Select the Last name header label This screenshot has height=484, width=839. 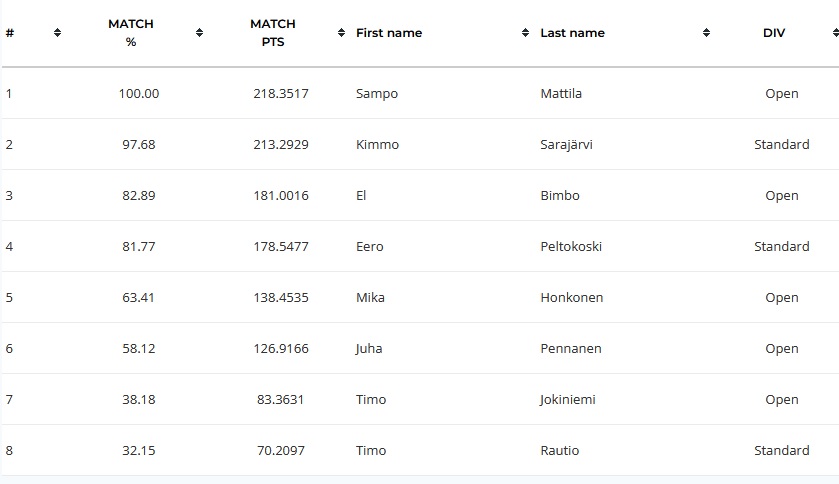pyautogui.click(x=573, y=33)
